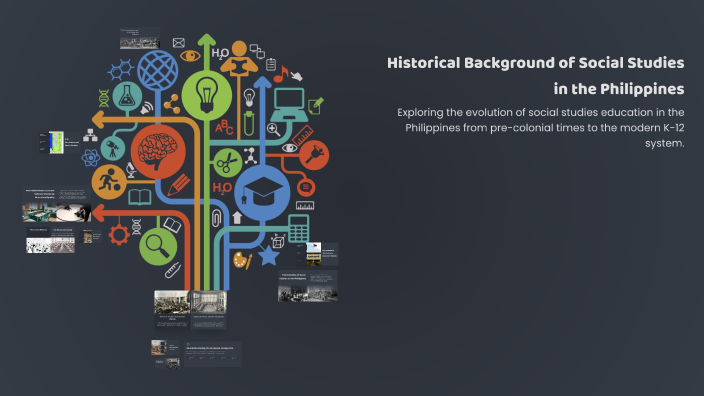Select the green magnifying glass circle

click(158, 246)
